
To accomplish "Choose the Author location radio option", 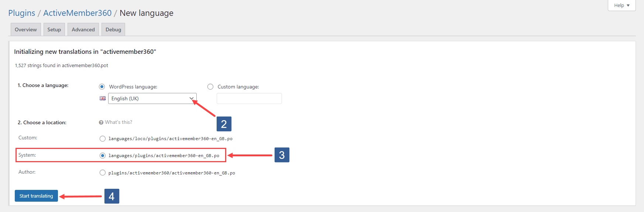I will 103,173.
